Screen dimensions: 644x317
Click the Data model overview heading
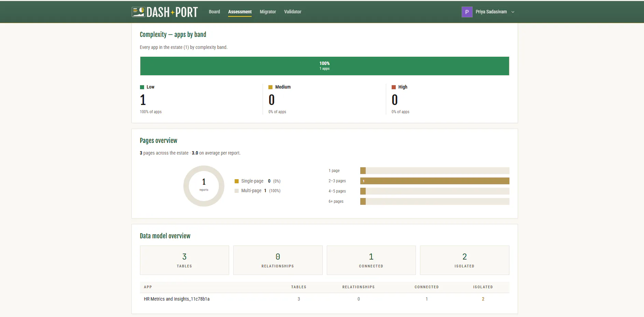165,236
